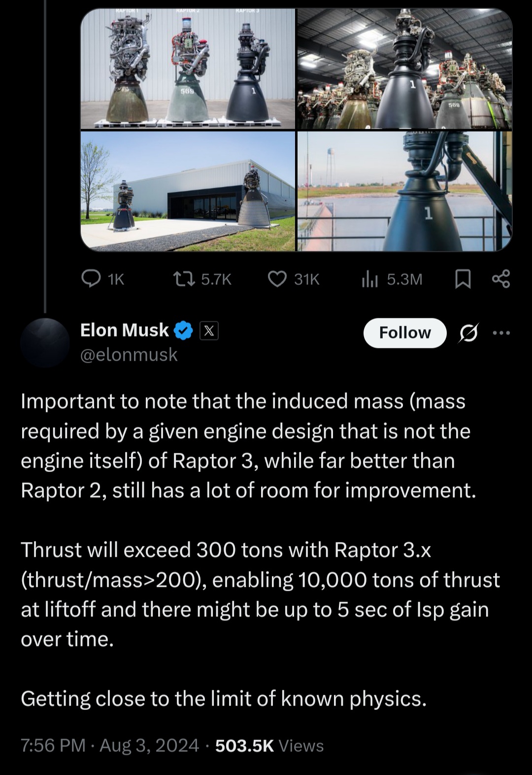This screenshot has width=532, height=775.
Task: Open the dark profile avatar
Action: click(x=45, y=342)
